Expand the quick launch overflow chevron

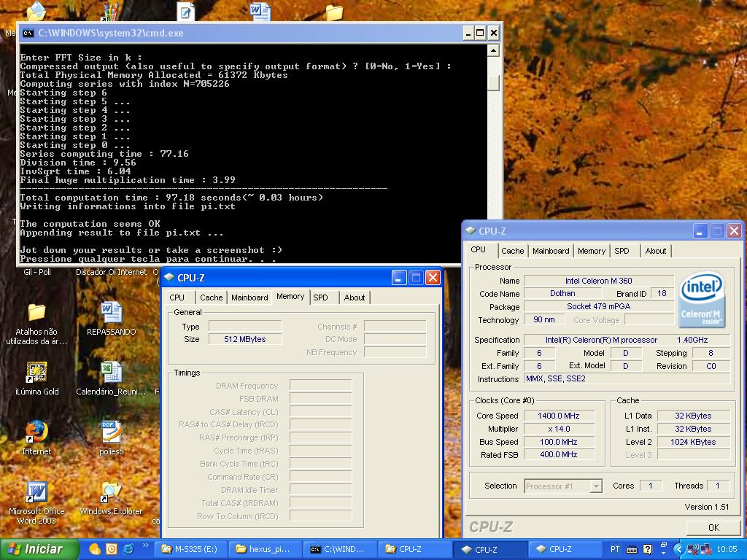[x=146, y=545]
